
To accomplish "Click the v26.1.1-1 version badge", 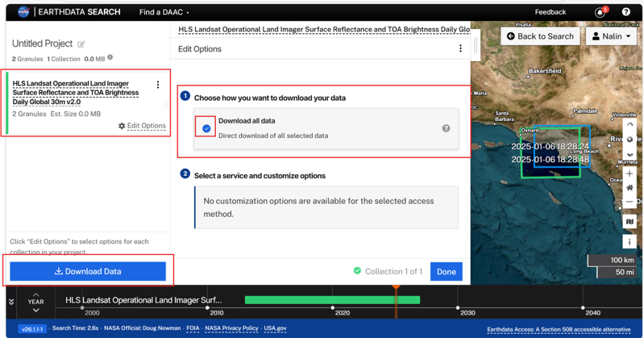I will click(32, 329).
